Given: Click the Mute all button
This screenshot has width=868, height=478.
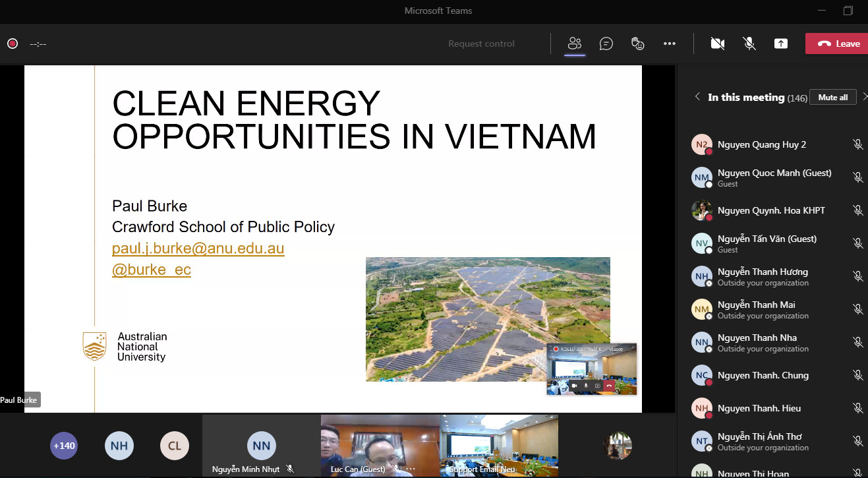Looking at the screenshot, I should pyautogui.click(x=832, y=98).
